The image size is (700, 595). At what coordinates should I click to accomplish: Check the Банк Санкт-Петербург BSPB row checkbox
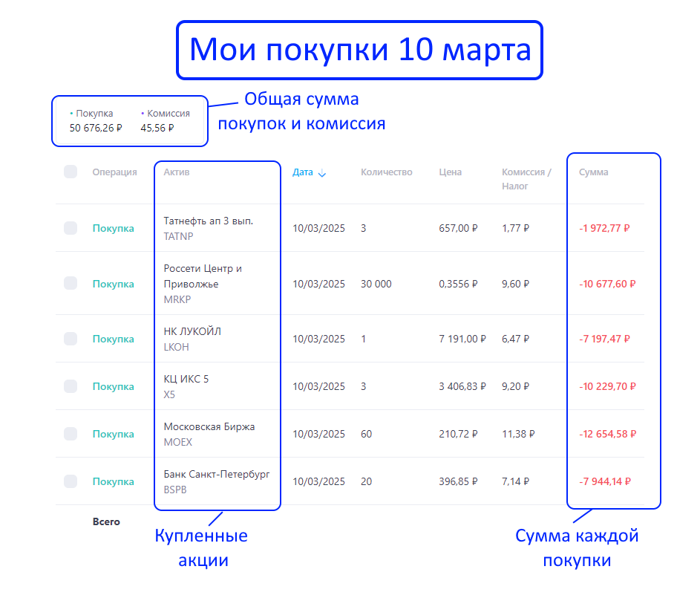coord(71,481)
